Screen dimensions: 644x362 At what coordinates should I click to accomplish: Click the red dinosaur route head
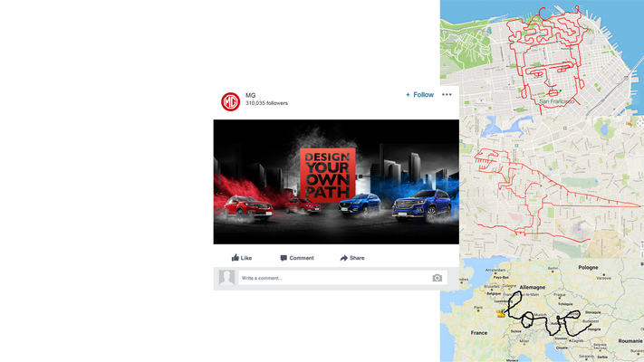point(490,158)
